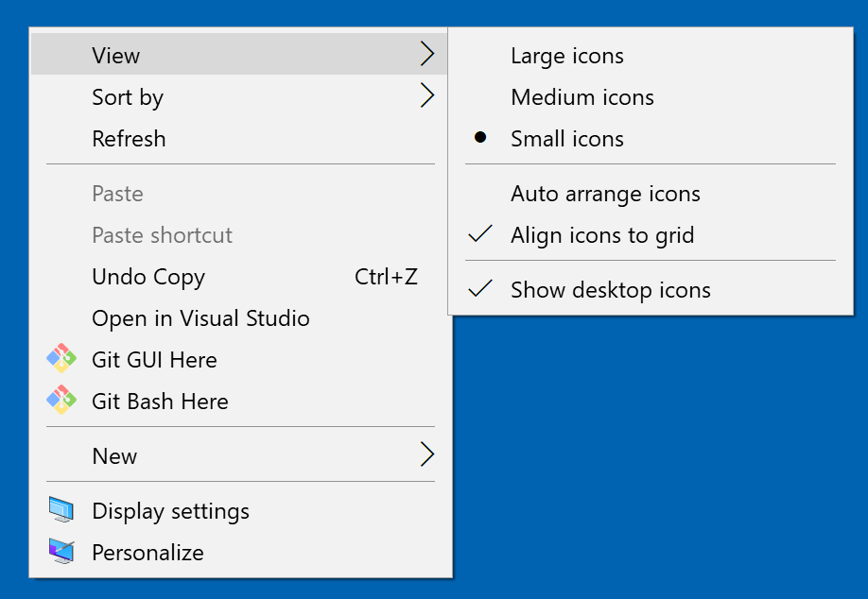Screen dimensions: 868x599
Task: Click the Git GUI Here icon
Action: pos(61,358)
